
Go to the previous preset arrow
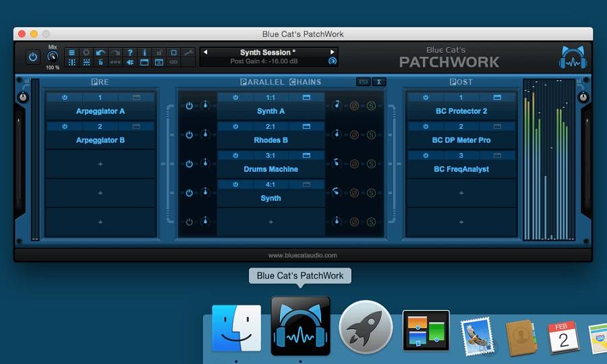point(206,52)
